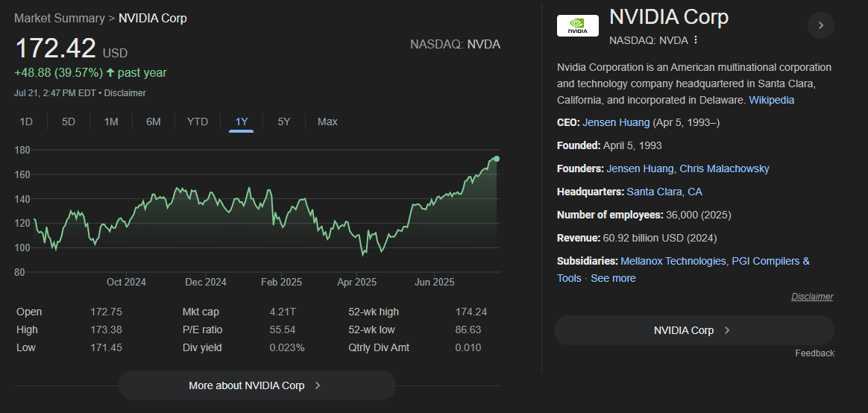Viewport: 868px width, 413px height.
Task: Click the More about NVIDIA Corp button
Action: pos(257,385)
